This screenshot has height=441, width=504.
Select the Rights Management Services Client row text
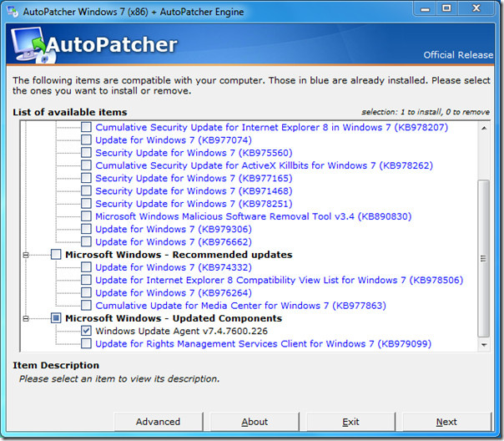[x=263, y=344]
